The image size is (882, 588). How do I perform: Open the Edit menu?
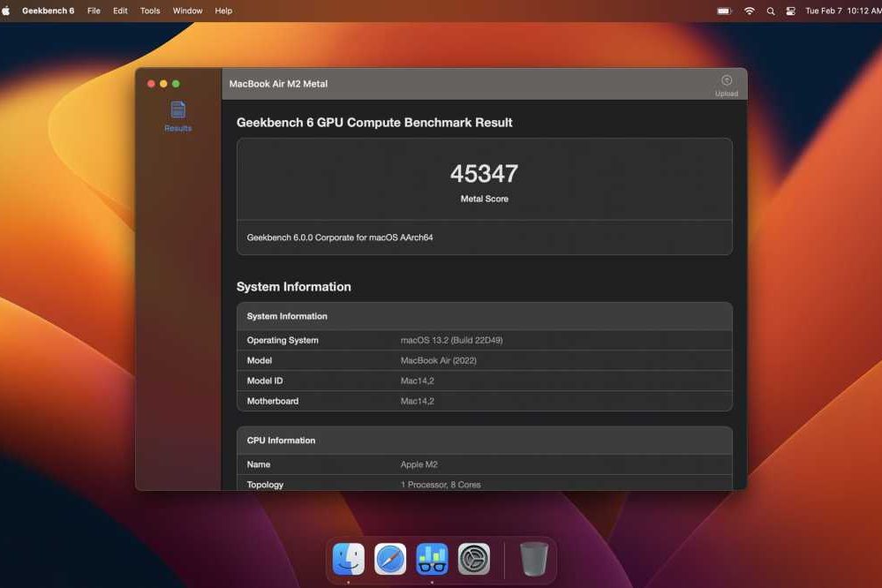click(120, 11)
